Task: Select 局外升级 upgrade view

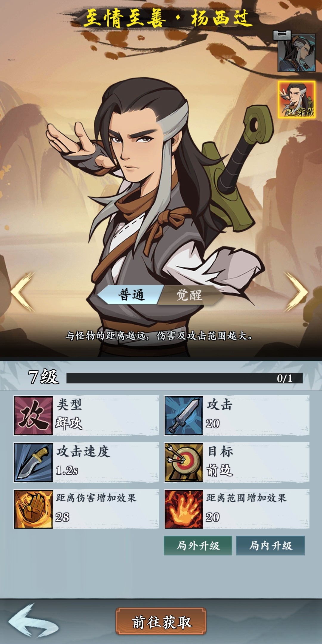Action: [x=198, y=546]
